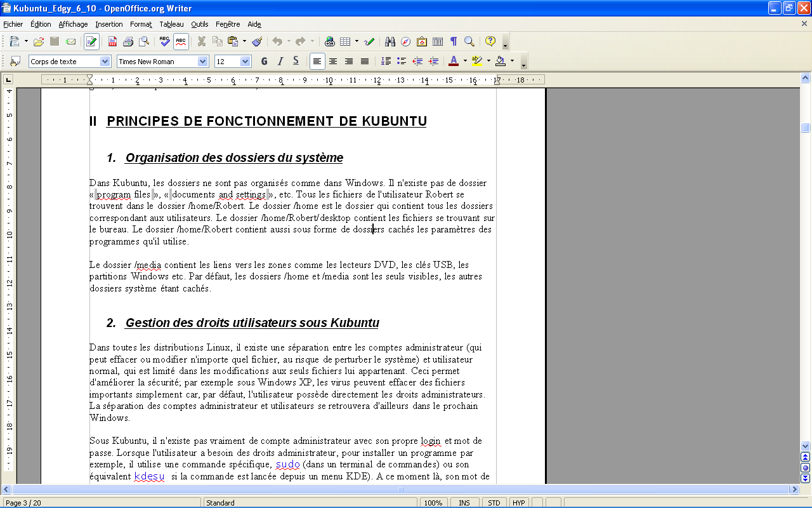812x508 pixels.
Task: Open the Insertion menu
Action: click(109, 24)
